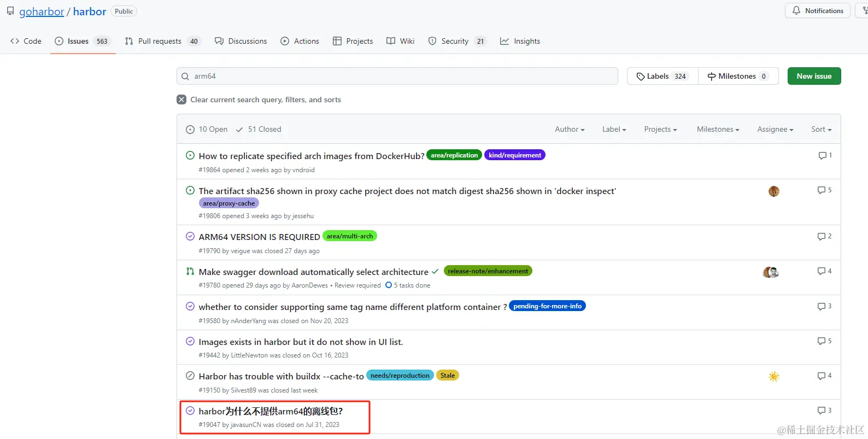Click the pull request icon beside swagger download
Screen dimensions: 868x439
190,271
